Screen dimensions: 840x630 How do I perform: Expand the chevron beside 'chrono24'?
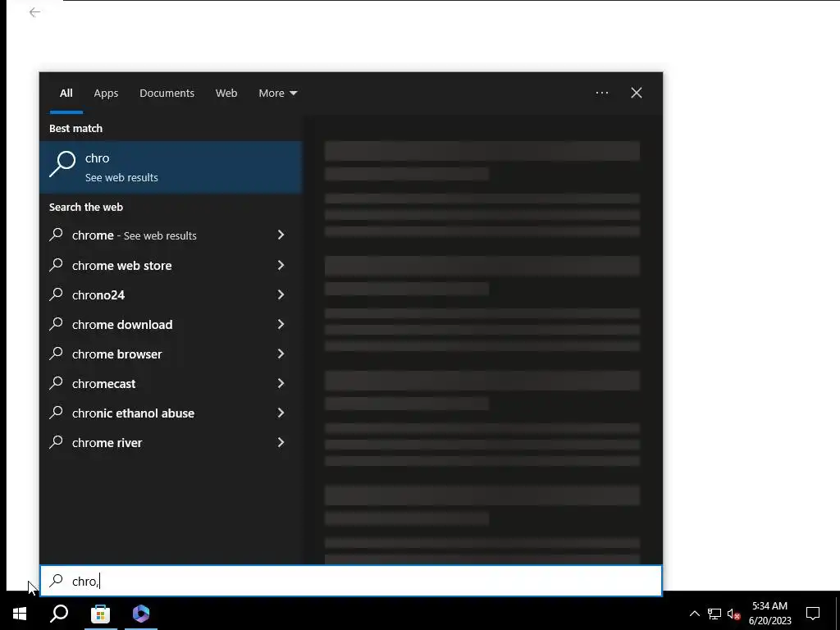coord(281,294)
